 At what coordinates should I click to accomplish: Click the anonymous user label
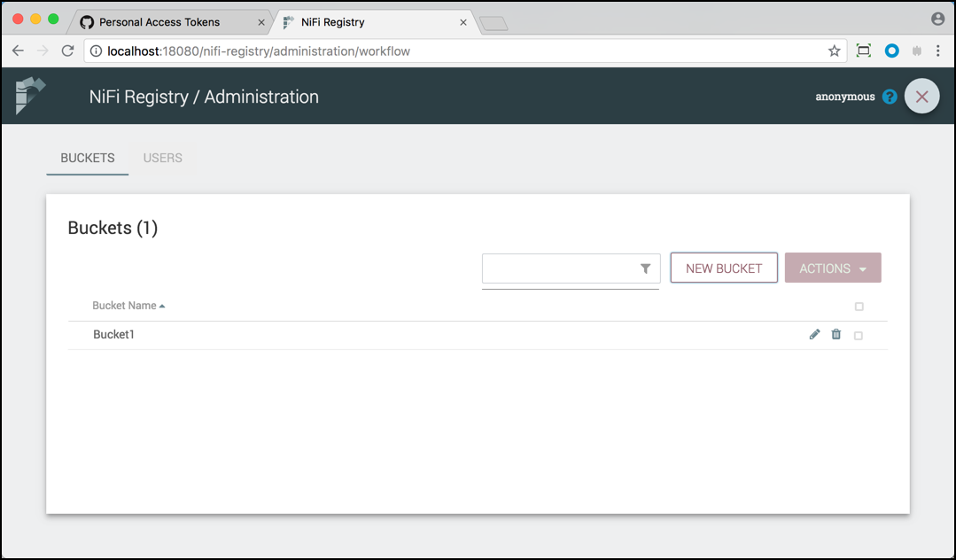(x=844, y=96)
